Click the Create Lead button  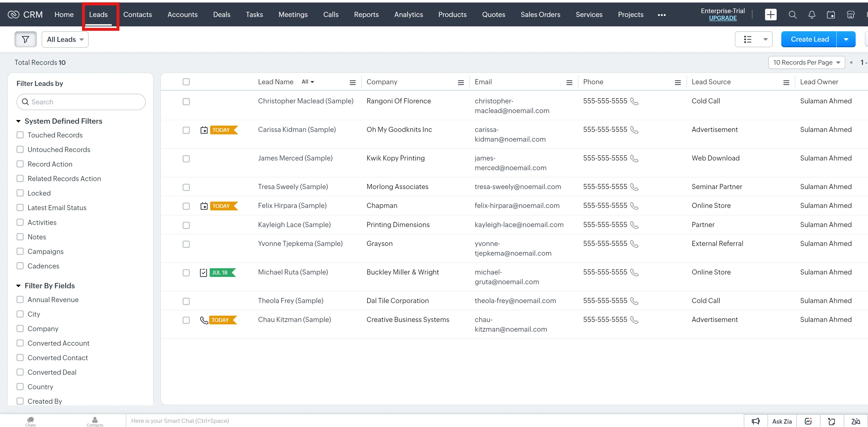pos(809,39)
